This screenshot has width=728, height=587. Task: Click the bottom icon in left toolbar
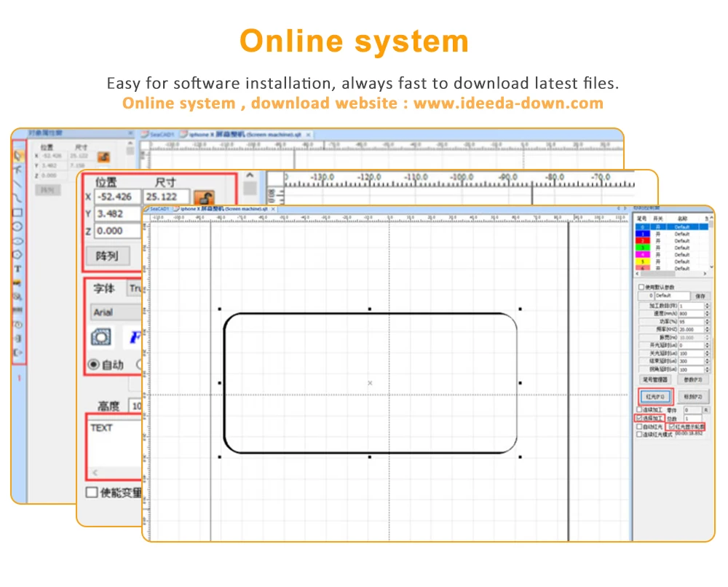tap(17, 352)
